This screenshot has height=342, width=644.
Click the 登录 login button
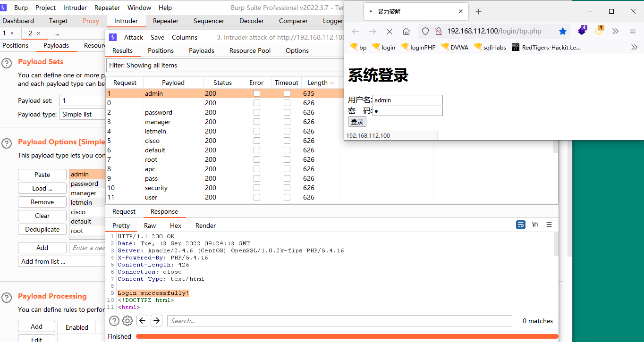[357, 122]
